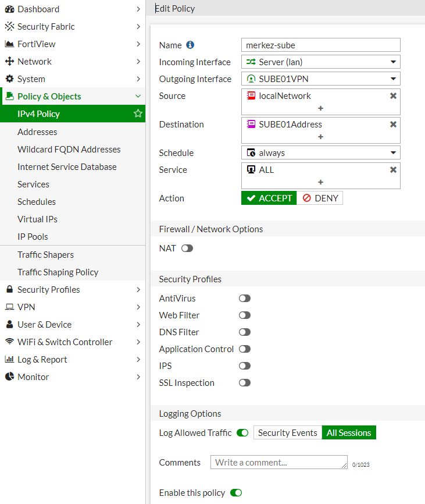Open Schedule dropdown
Image resolution: width=425 pixels, height=504 pixels.
[321, 152]
